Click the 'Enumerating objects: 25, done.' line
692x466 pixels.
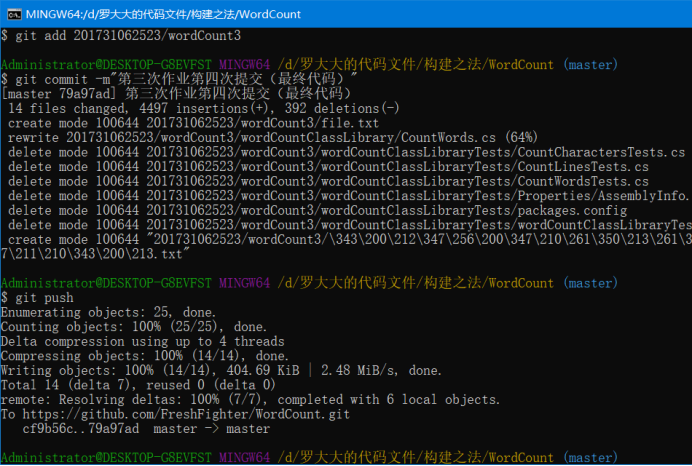click(x=109, y=312)
